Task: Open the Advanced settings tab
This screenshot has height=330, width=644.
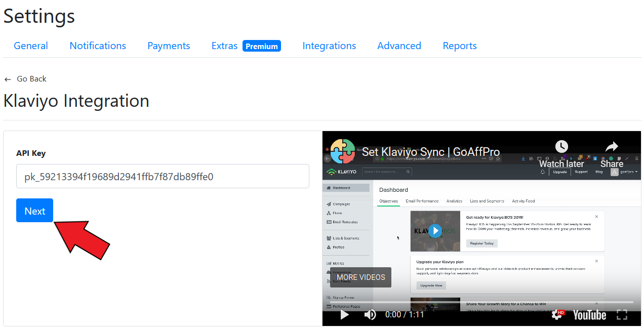Action: point(399,46)
